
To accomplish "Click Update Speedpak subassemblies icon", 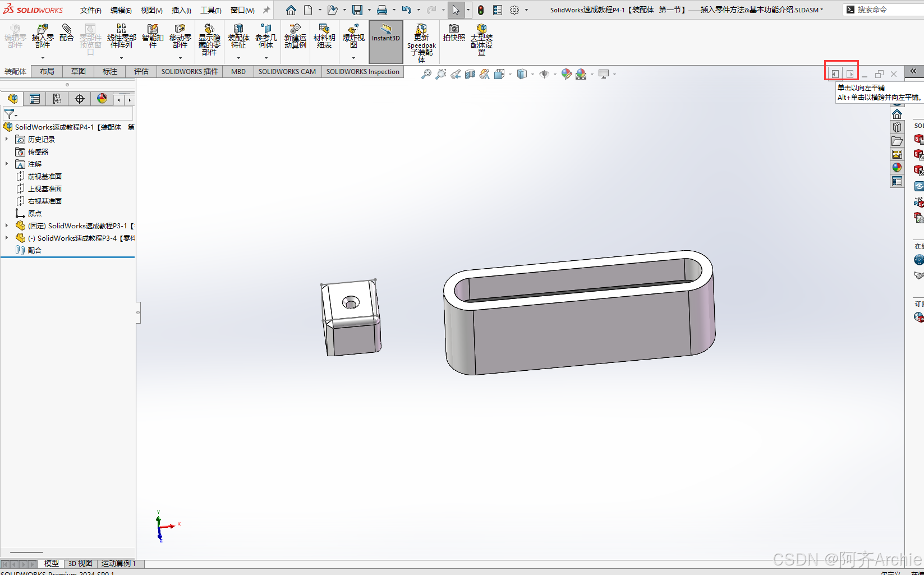I will click(x=421, y=43).
